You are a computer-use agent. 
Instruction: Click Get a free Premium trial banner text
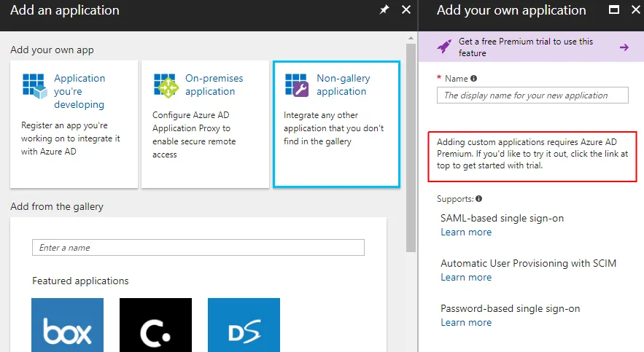[526, 47]
